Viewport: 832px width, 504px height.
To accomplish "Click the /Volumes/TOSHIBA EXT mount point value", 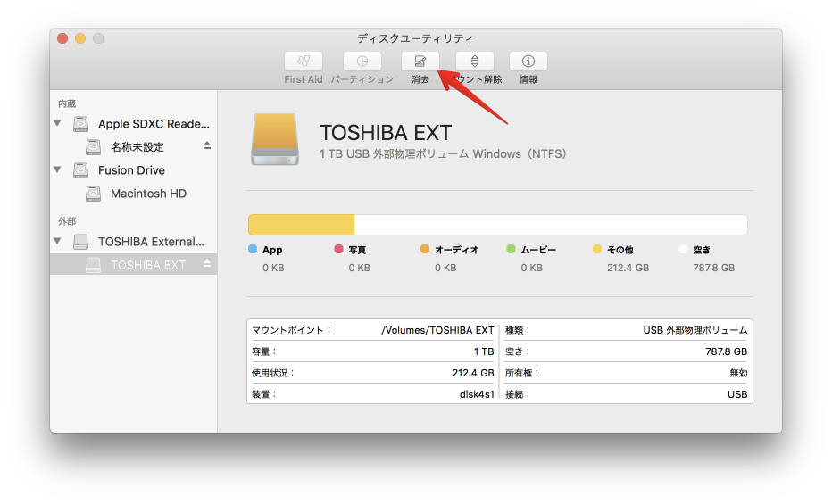I will (x=437, y=330).
